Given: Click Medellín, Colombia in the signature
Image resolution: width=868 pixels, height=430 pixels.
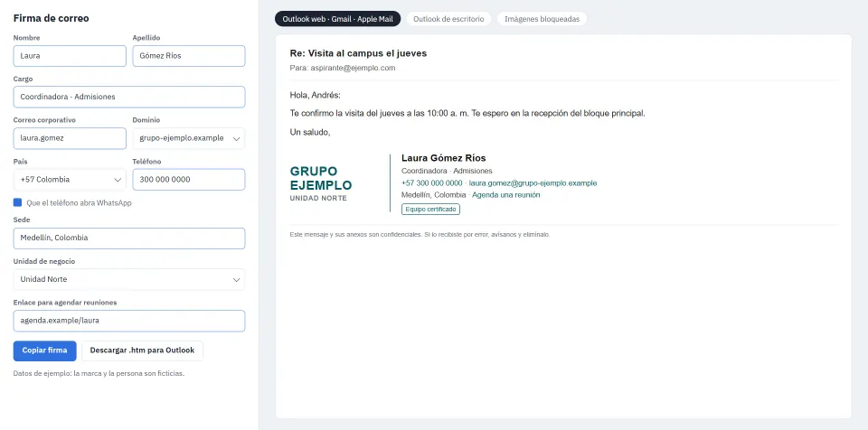Looking at the screenshot, I should pyautogui.click(x=433, y=195).
